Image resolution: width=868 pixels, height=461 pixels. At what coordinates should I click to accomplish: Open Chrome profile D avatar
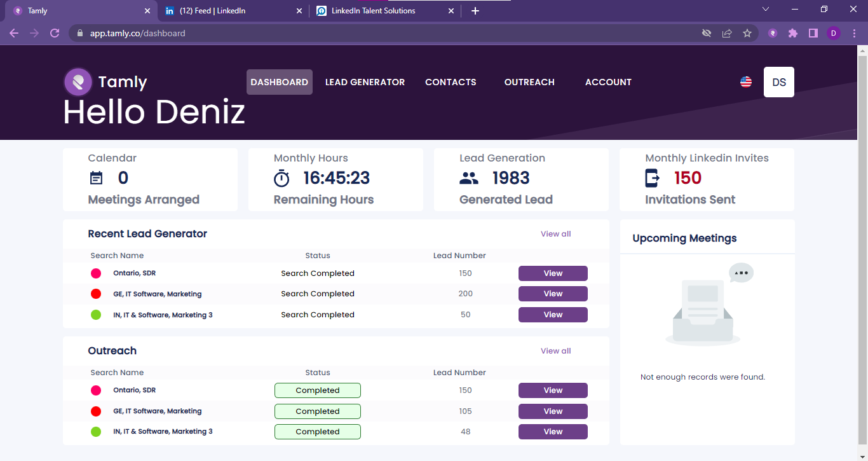point(834,33)
